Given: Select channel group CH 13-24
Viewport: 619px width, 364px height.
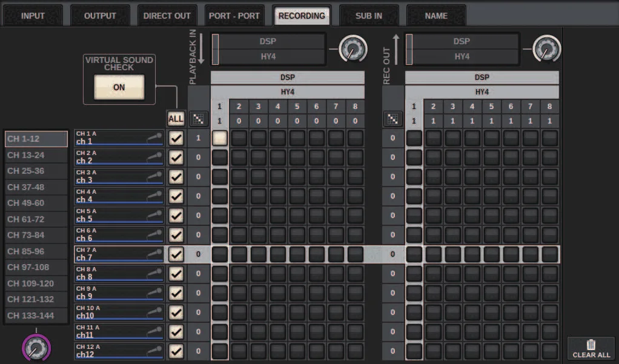Looking at the screenshot, I should [36, 155].
